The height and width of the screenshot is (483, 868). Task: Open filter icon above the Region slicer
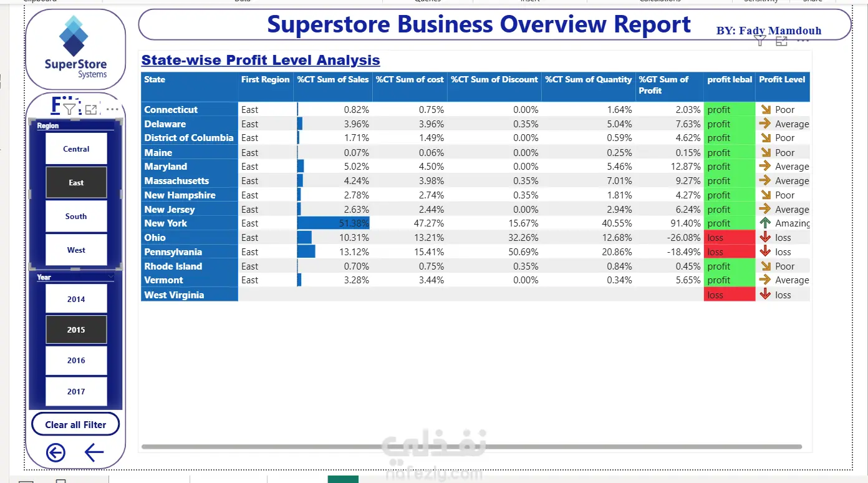point(70,110)
